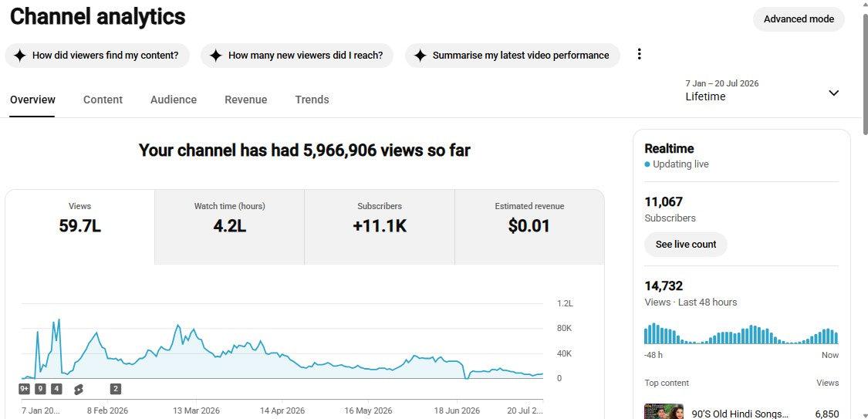Click the Advanced mode button
The image size is (868, 419).
click(799, 19)
